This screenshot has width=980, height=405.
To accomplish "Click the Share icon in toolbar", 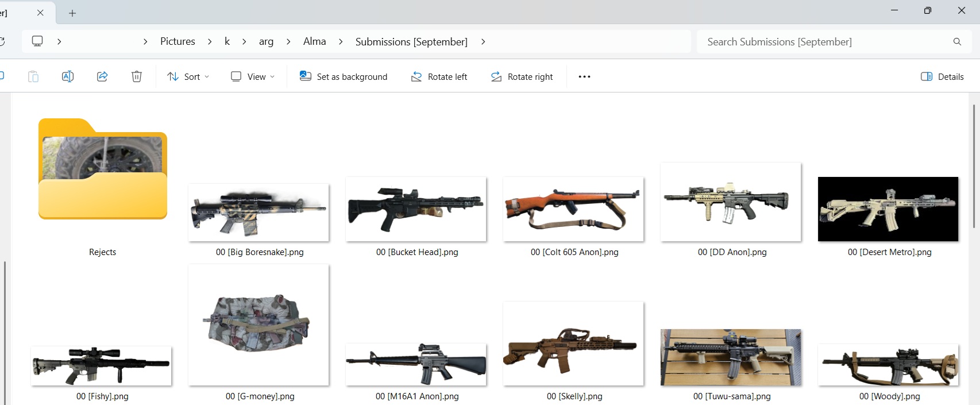I will (102, 76).
